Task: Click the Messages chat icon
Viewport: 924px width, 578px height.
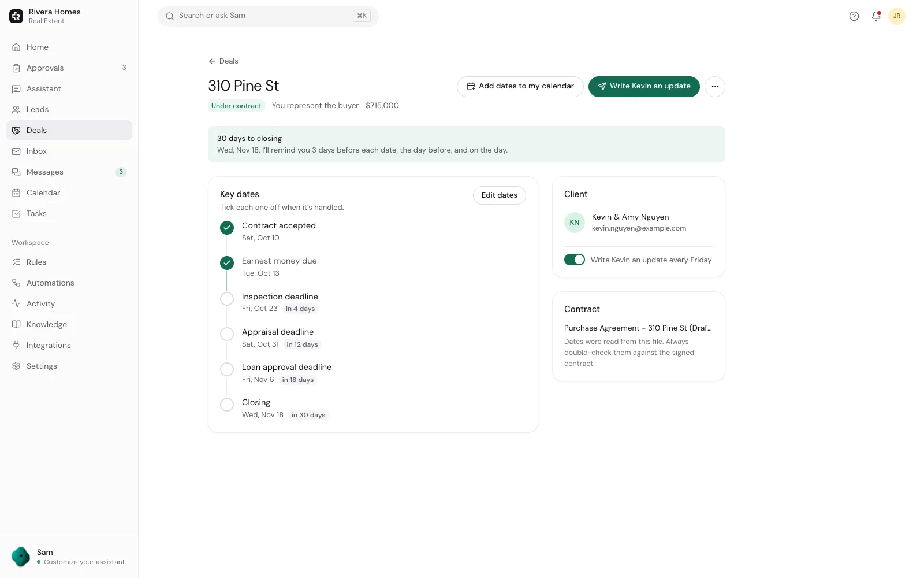Action: pos(16,172)
